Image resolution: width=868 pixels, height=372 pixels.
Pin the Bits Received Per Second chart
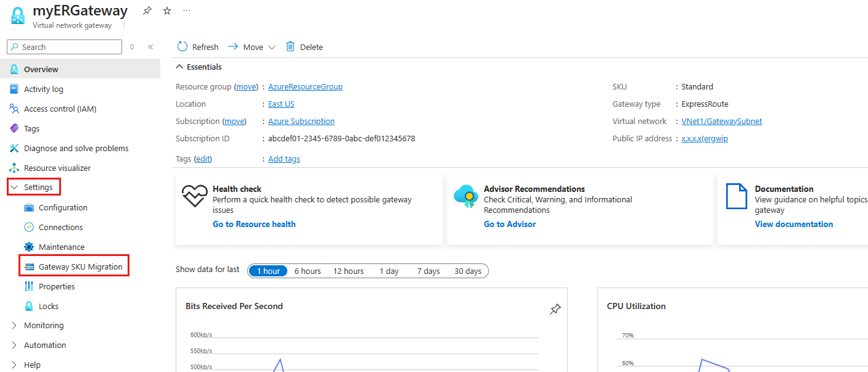[555, 310]
